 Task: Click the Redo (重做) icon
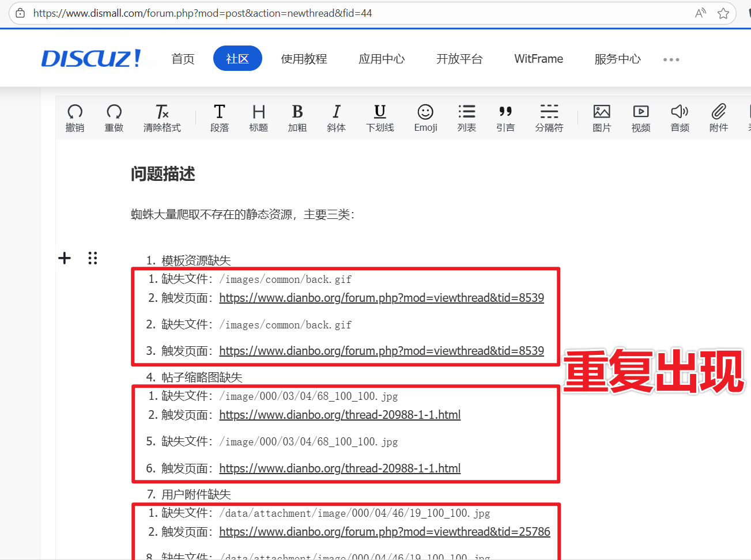(114, 118)
